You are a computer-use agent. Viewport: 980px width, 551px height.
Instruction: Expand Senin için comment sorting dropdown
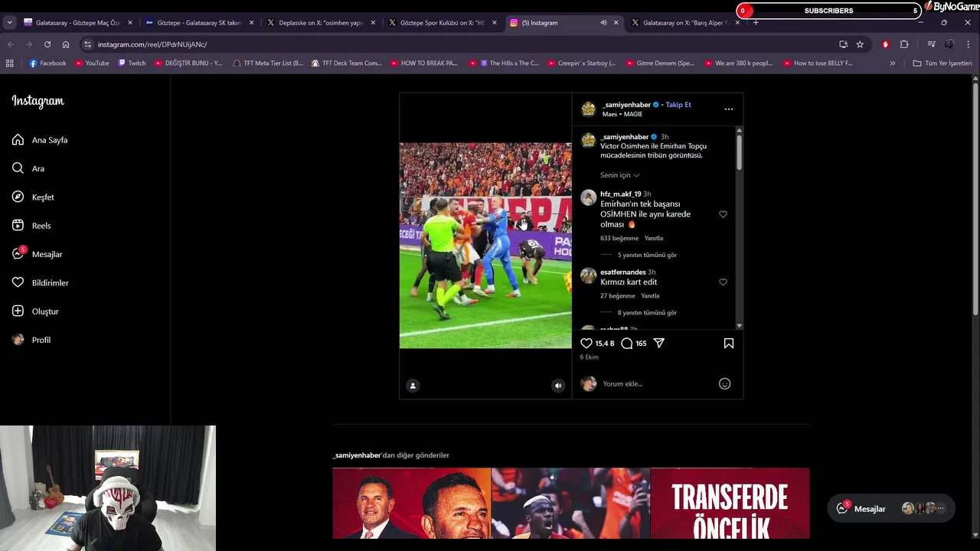(x=619, y=175)
